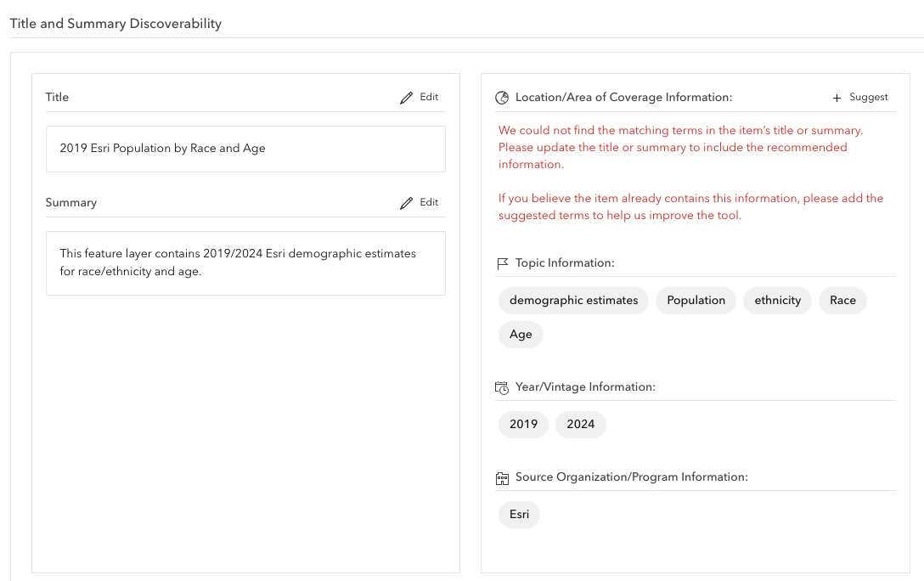Select the ethnicity topic tag
This screenshot has width=924, height=581.
tap(777, 300)
